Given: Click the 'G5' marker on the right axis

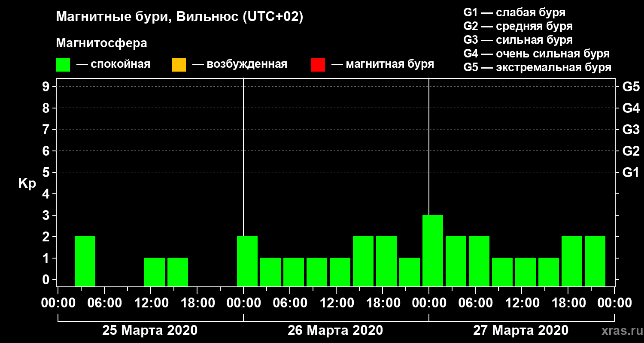Looking at the screenshot, I should [x=631, y=87].
